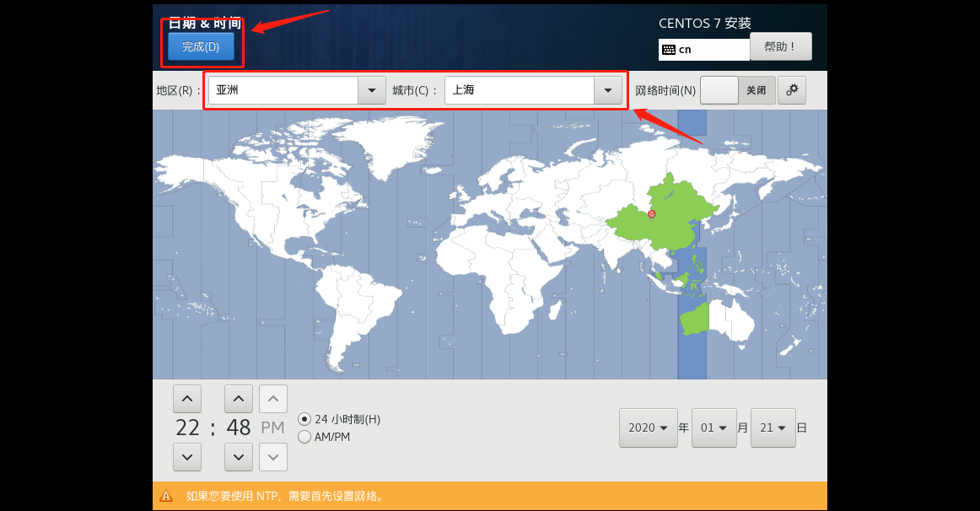Click the NTP network warning message text
The image size is (980, 511).
(284, 497)
